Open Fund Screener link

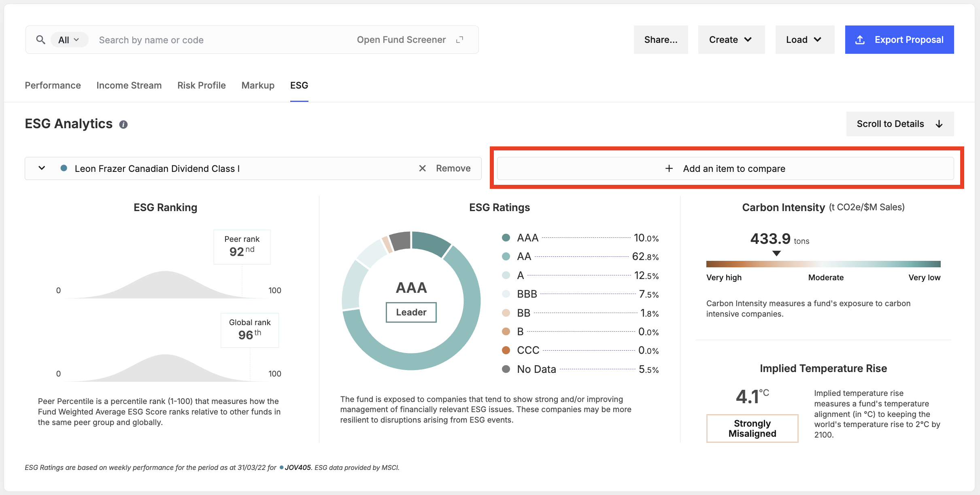coord(401,40)
